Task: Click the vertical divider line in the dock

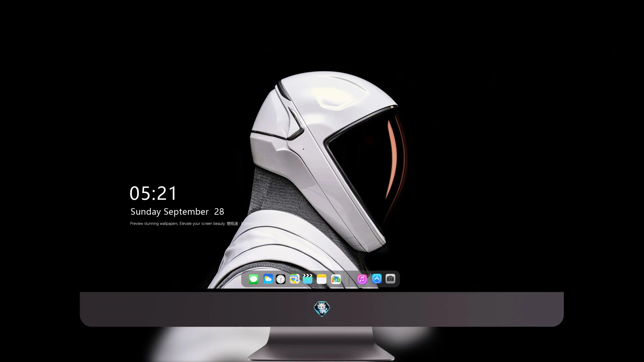Action: (x=349, y=279)
